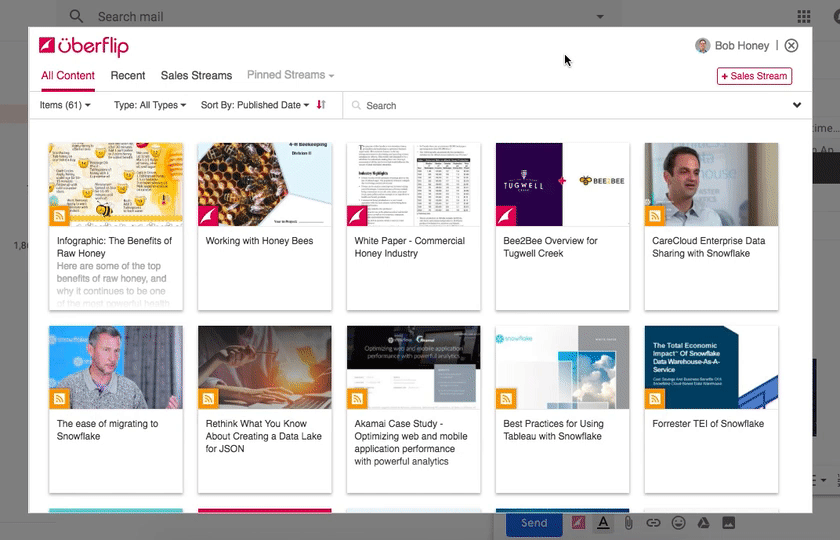Image resolution: width=840 pixels, height=540 pixels.
Task: Select the All Content tab
Action: 68,76
